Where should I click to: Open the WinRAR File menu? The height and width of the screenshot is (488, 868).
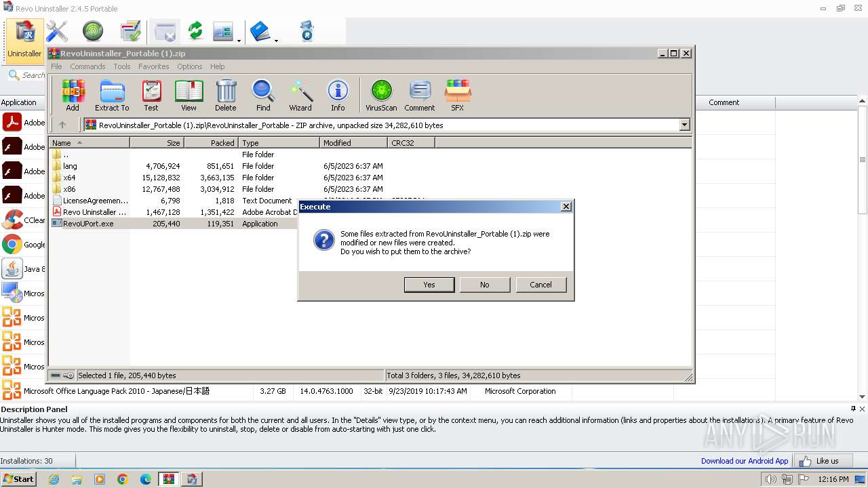tap(56, 66)
